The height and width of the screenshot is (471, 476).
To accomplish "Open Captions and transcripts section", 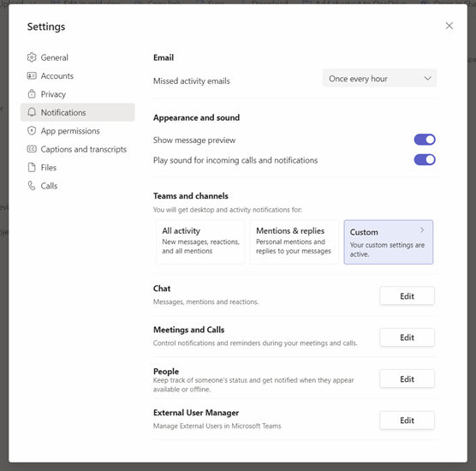I will 77,149.
